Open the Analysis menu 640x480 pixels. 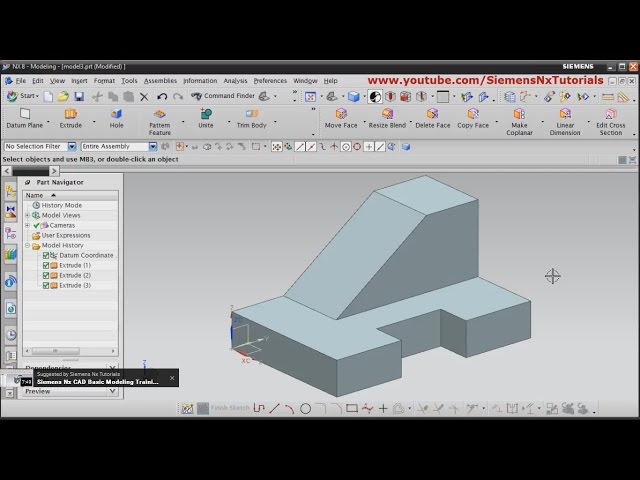(x=235, y=81)
